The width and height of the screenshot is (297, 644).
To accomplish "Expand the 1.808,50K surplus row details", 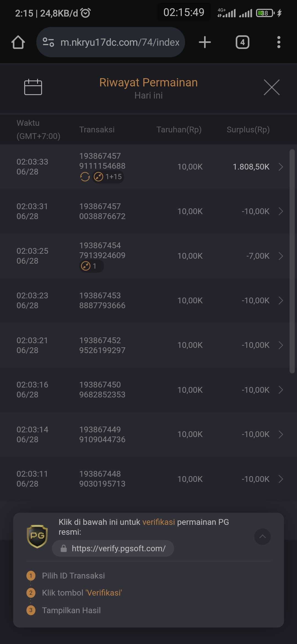I will (281, 167).
